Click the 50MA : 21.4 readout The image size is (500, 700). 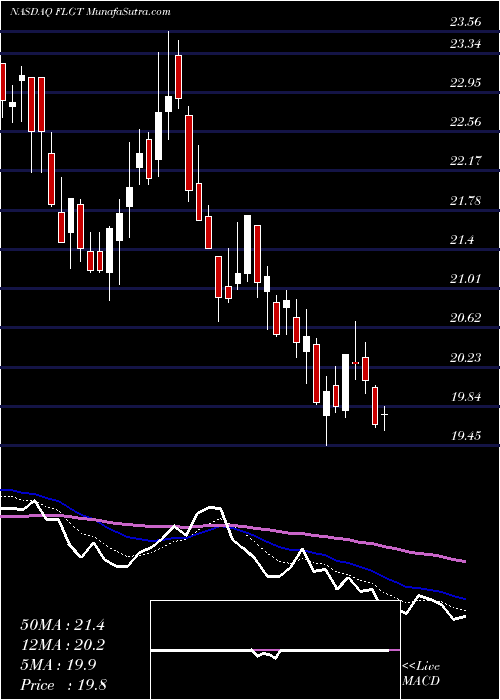(62, 625)
